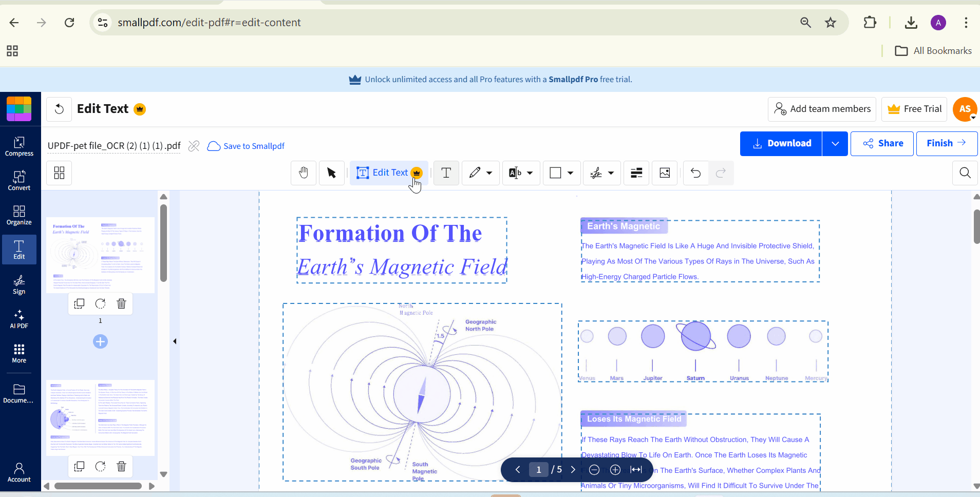Screen dimensions: 980x497
Task: Zoom in with the plus button
Action: click(615, 470)
